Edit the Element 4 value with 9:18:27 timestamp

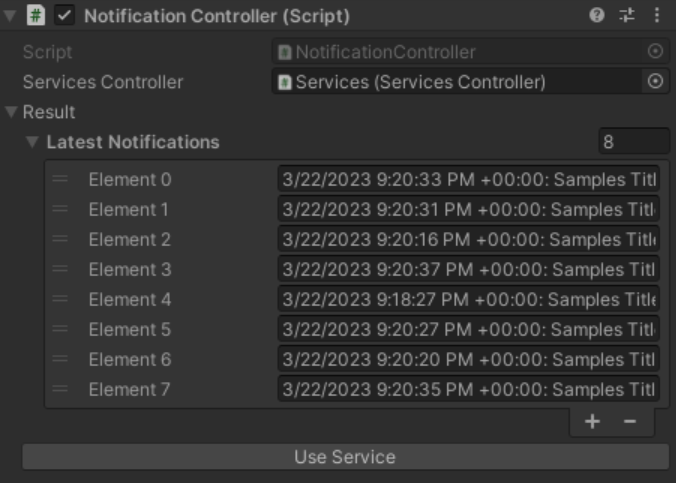468,300
